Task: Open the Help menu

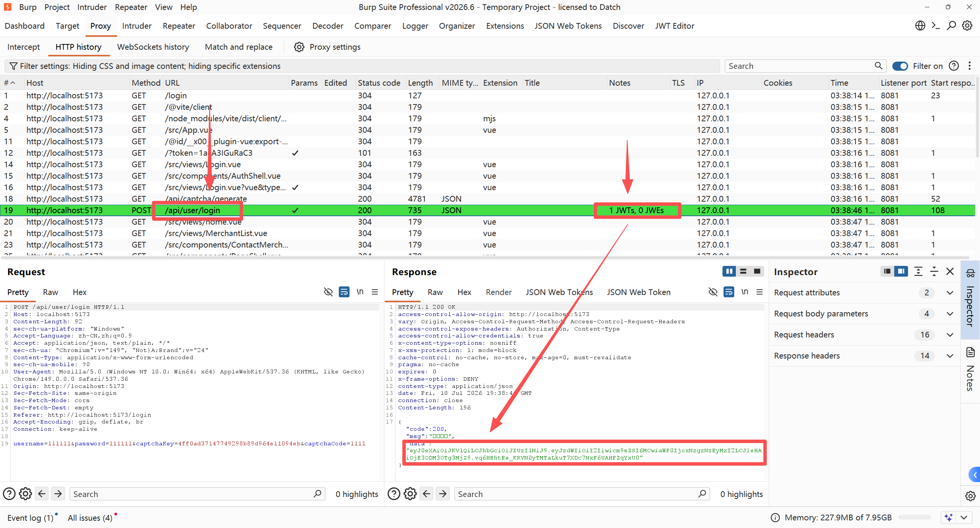Action: 188,7
